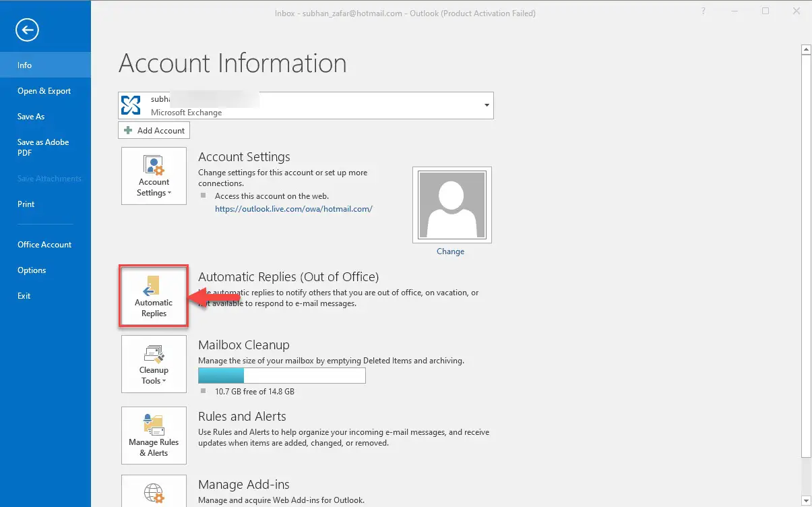Image resolution: width=812 pixels, height=507 pixels.
Task: Click the Account Settings heading
Action: (x=244, y=157)
